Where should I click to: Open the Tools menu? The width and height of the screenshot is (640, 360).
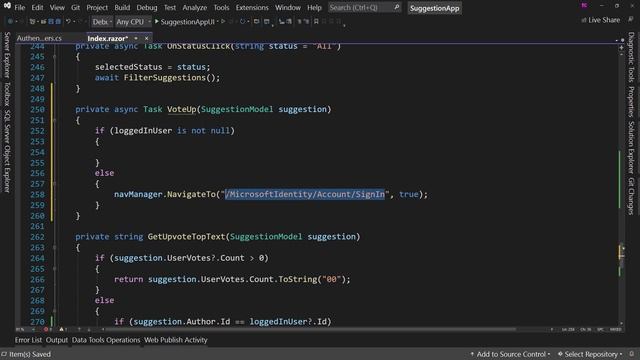(x=221, y=7)
